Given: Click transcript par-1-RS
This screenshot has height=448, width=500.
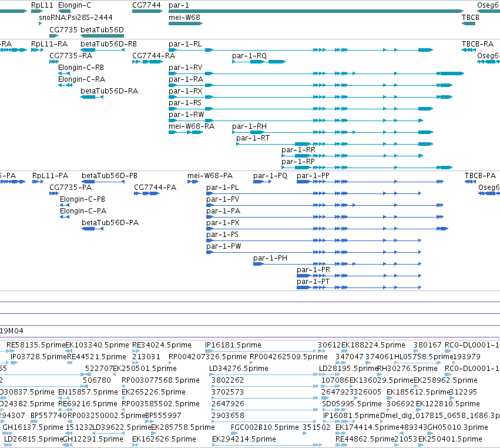Looking at the screenshot, I should click(x=301, y=109).
